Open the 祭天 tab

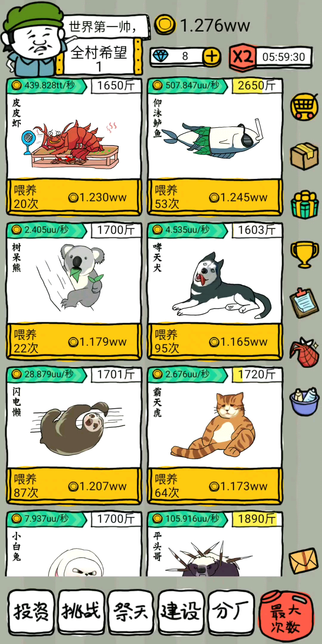tap(131, 612)
